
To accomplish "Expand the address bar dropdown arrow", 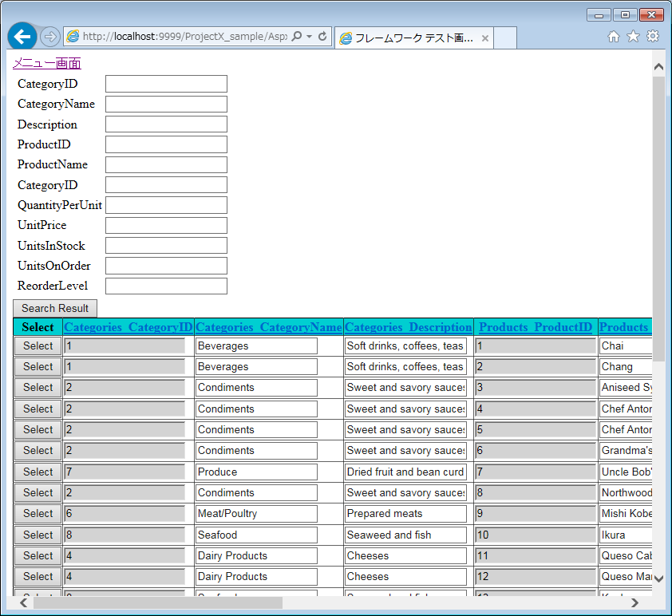I will click(309, 37).
